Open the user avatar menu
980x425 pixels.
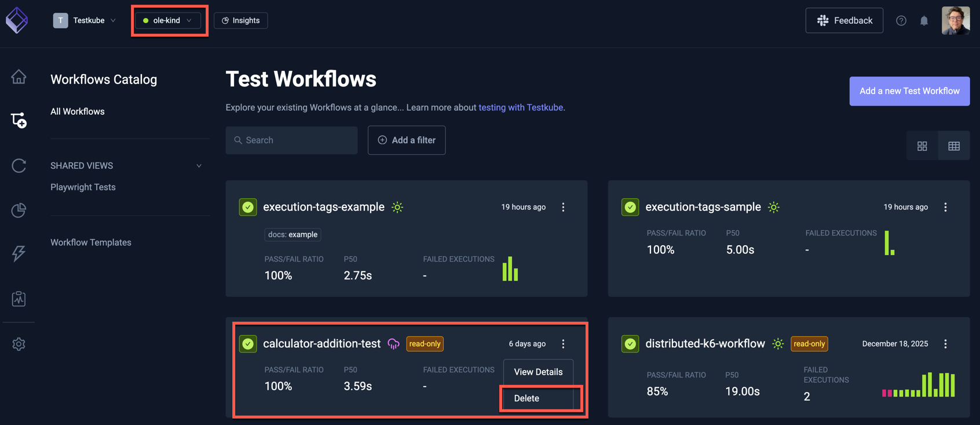pyautogui.click(x=956, y=20)
